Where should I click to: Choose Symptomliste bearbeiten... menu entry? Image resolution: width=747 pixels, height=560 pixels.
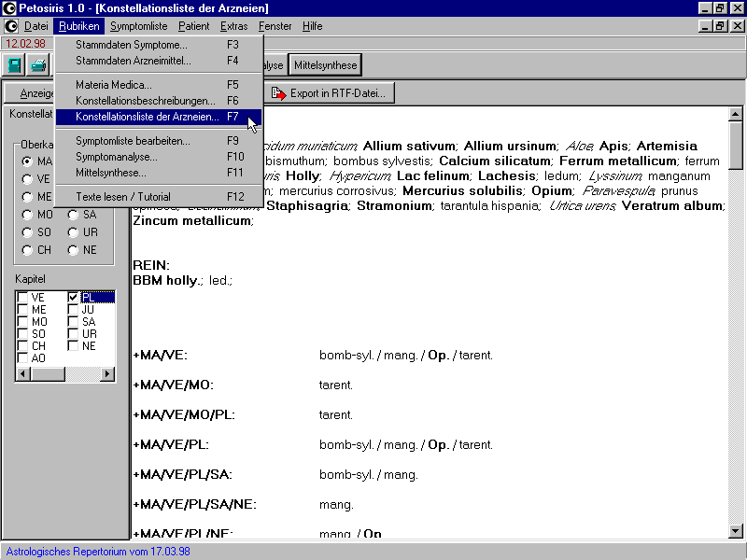click(159, 141)
